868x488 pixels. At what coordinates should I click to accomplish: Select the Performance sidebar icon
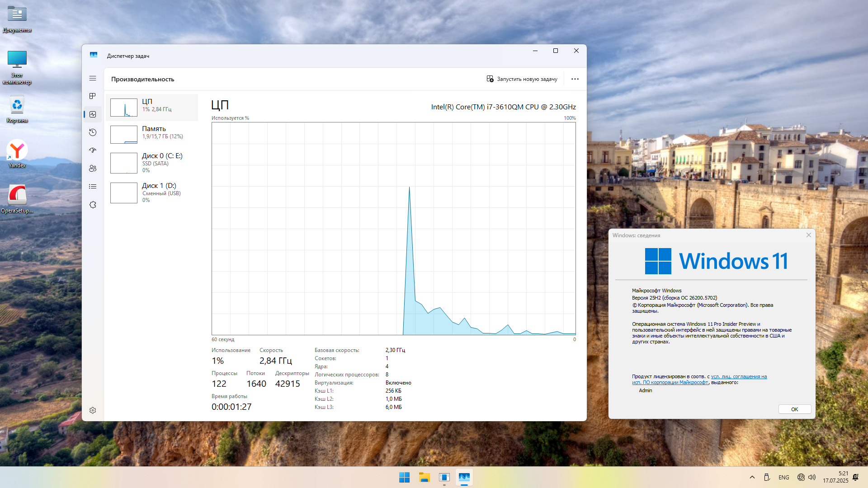pyautogui.click(x=93, y=114)
